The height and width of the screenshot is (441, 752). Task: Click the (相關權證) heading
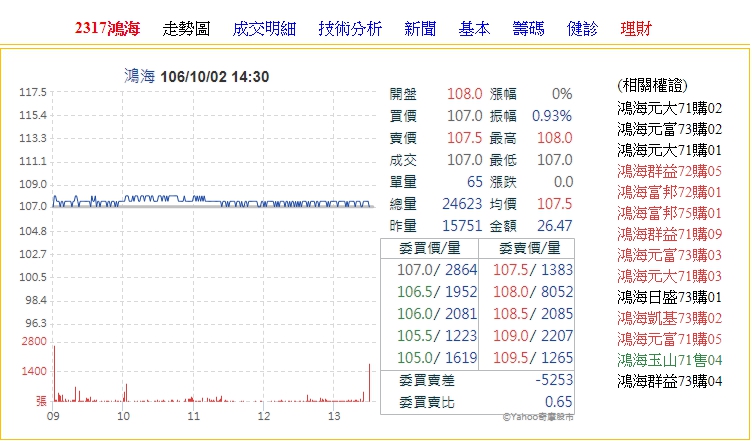click(x=652, y=86)
